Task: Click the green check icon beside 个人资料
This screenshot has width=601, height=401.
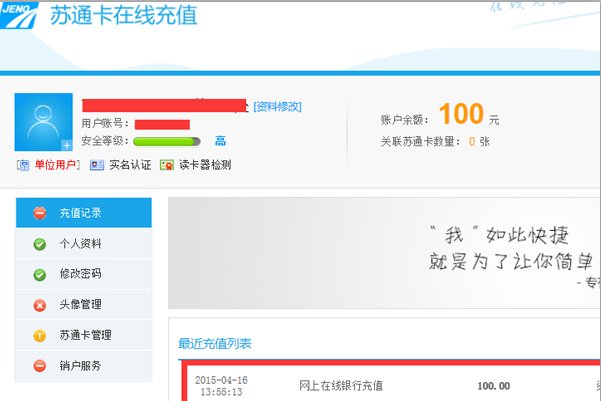Action: [40, 244]
